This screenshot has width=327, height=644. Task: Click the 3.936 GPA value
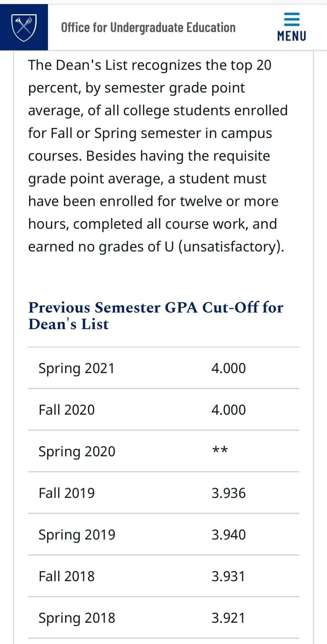(x=229, y=493)
